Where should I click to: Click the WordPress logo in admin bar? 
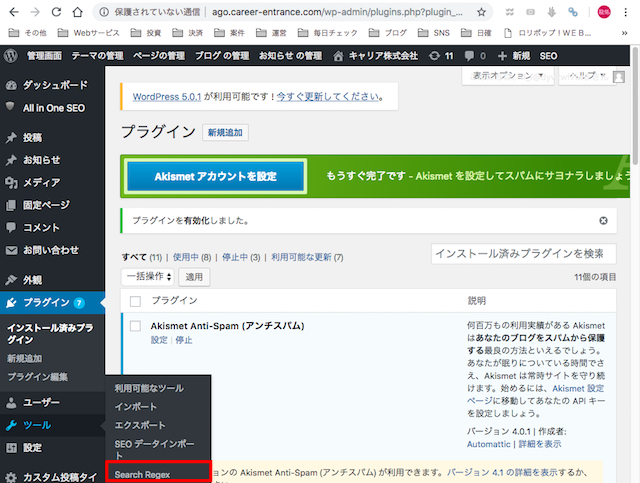click(11, 56)
